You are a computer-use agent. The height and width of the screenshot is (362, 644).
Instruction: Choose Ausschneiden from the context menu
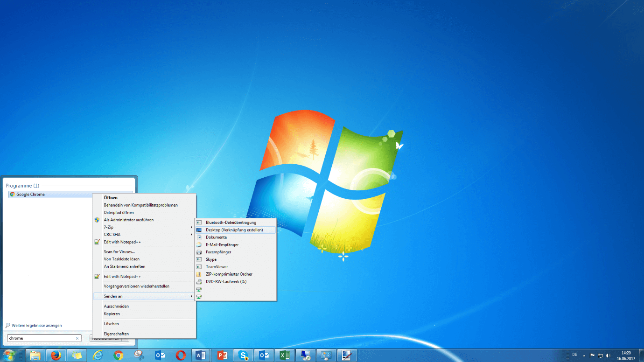click(144, 306)
